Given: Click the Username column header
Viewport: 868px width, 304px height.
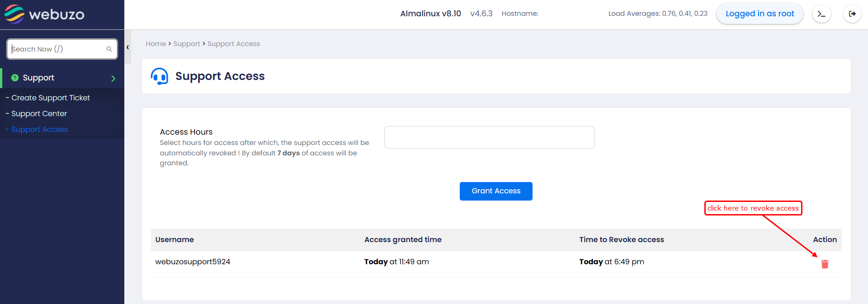Looking at the screenshot, I should click(x=175, y=240).
